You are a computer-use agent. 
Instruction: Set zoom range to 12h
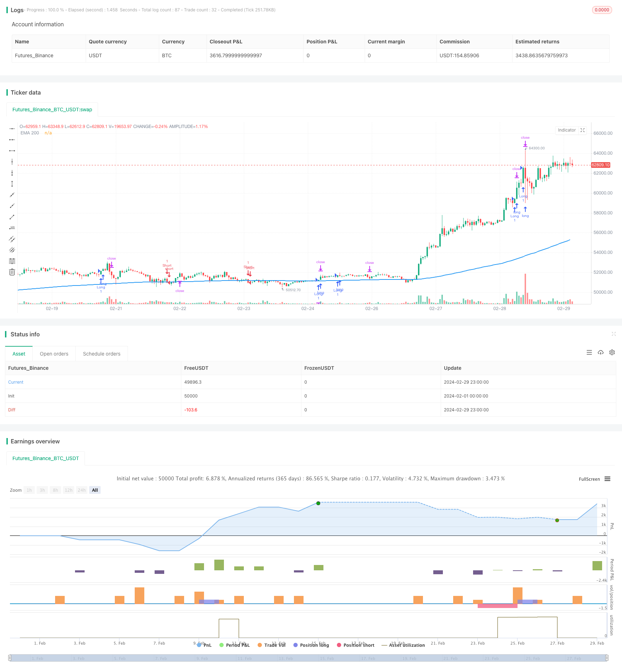pos(69,490)
